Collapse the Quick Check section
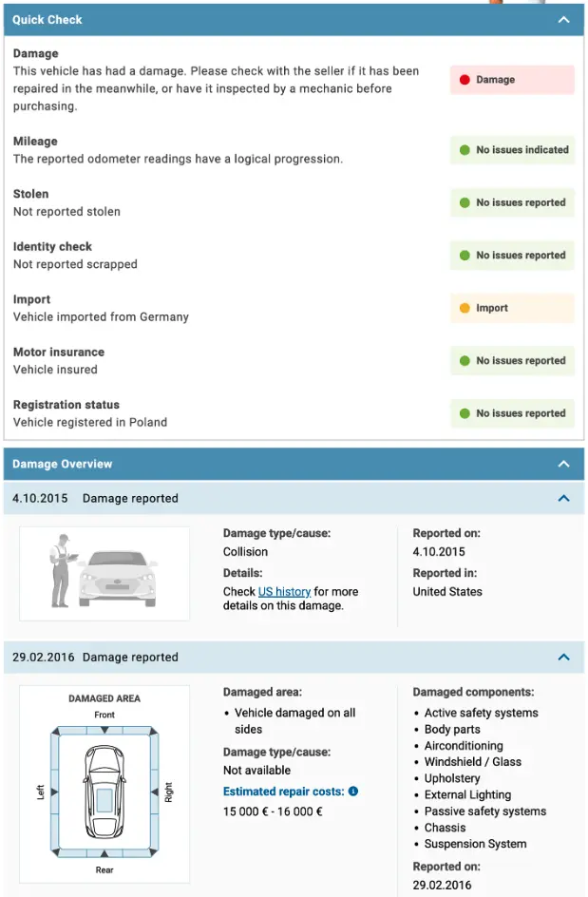Image resolution: width=588 pixels, height=897 pixels. pos(563,19)
